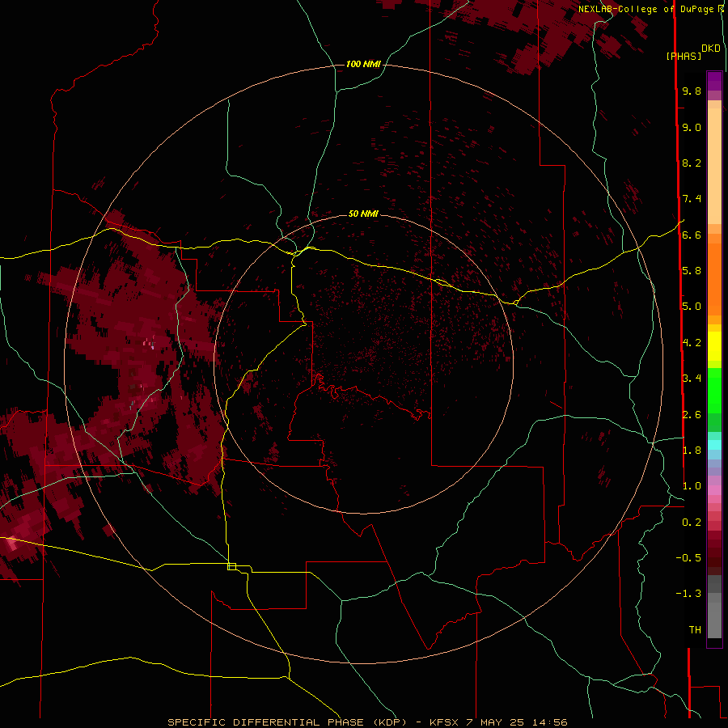This screenshot has width=728, height=728.
Task: Pick the orange segment of the color bar
Action: pos(714,279)
